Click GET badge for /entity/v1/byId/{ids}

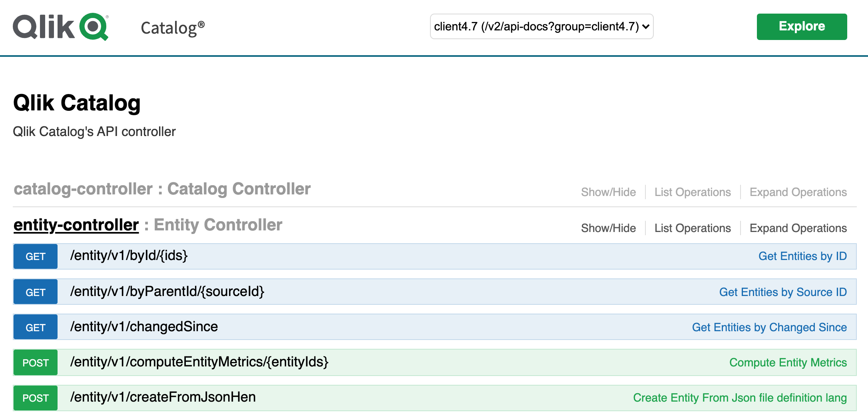coord(36,256)
